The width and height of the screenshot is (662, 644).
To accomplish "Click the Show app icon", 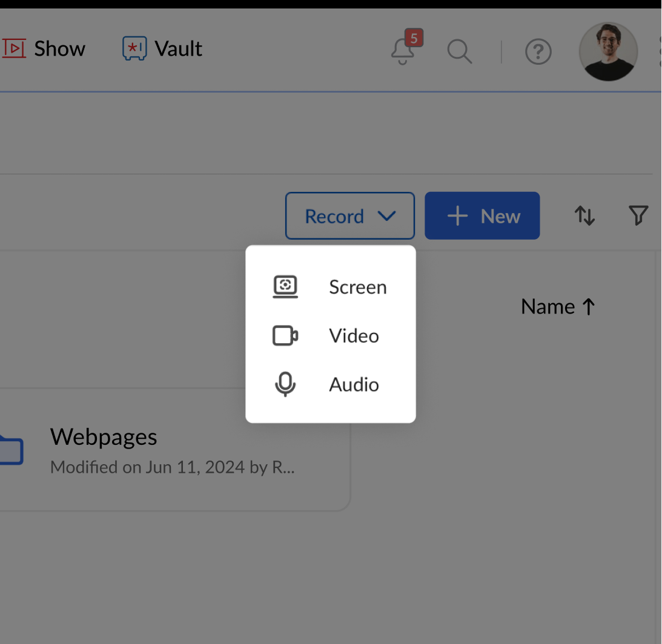I will [x=15, y=48].
